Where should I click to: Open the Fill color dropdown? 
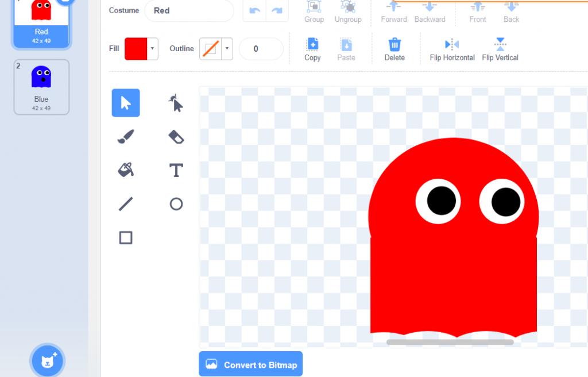point(152,49)
